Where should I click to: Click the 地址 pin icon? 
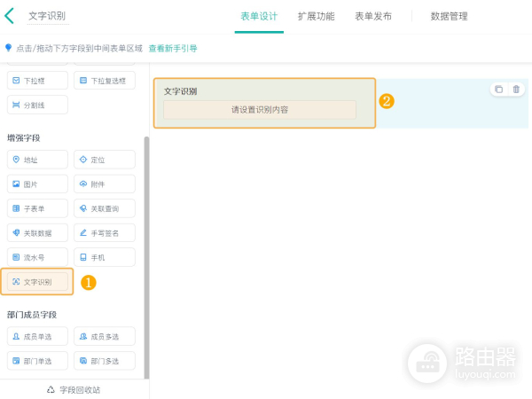pos(16,160)
